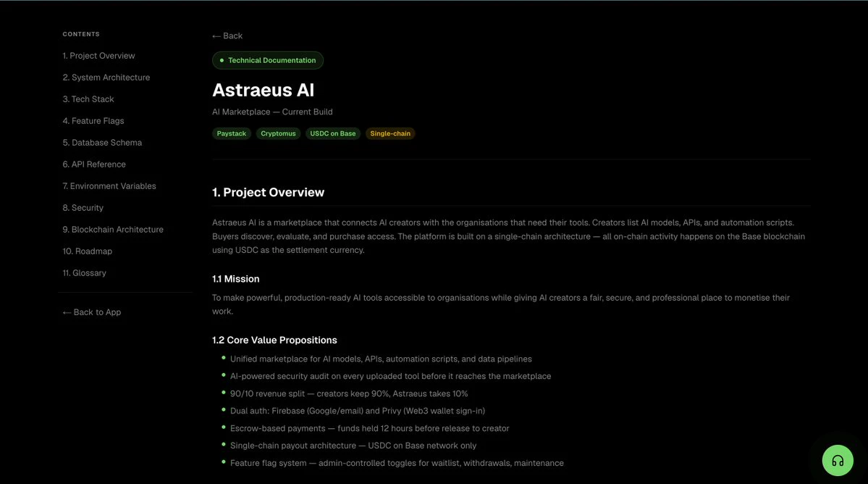Screen dimensions: 868x484
Task: Click the USDC on Base tag
Action: [x=333, y=133]
